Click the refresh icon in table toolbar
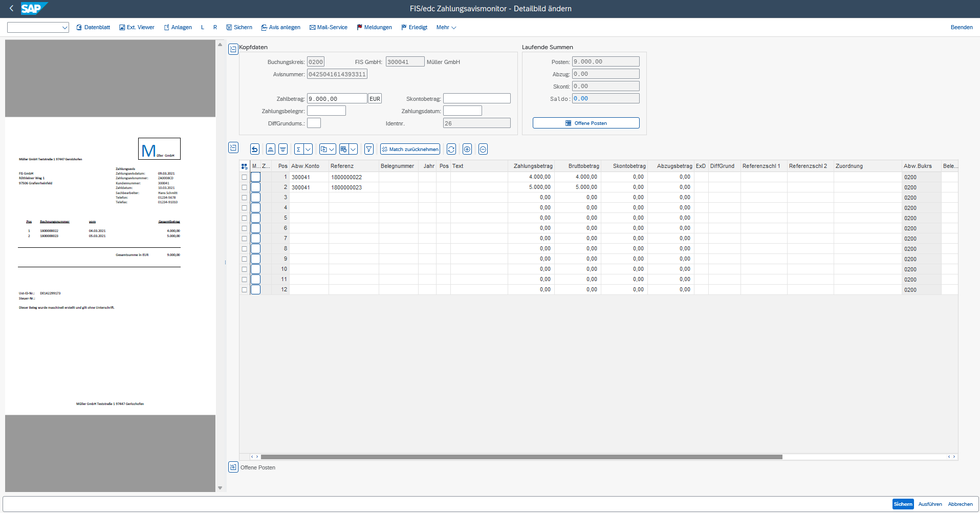980x513 pixels. 451,149
